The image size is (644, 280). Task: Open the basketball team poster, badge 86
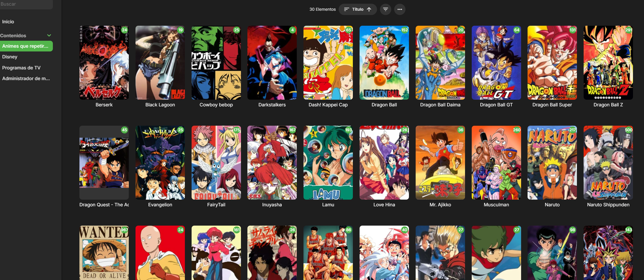pyautogui.click(x=328, y=253)
